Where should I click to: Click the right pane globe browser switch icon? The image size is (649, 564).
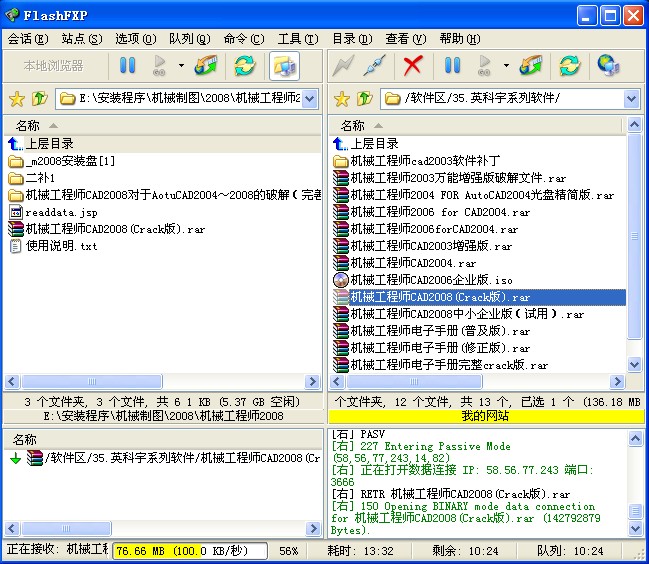coord(608,65)
